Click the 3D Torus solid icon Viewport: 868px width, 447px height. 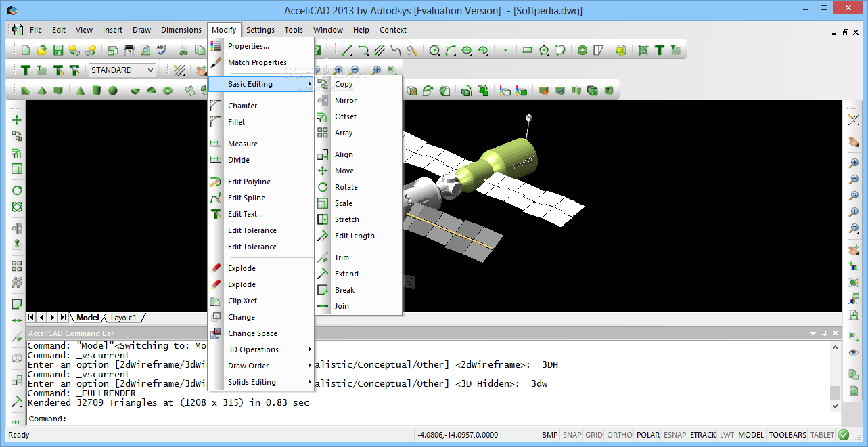tap(168, 91)
